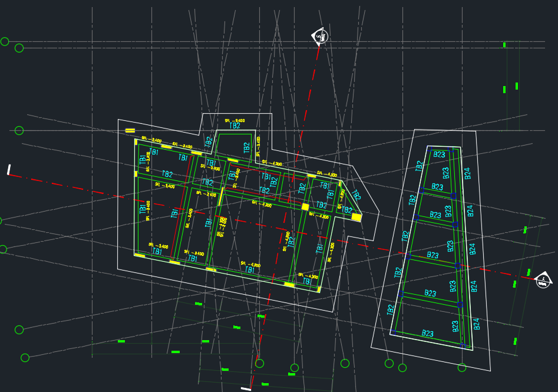
Task: Select the lowest TB2 label along the trapezoid's left edge
Action: (391, 309)
